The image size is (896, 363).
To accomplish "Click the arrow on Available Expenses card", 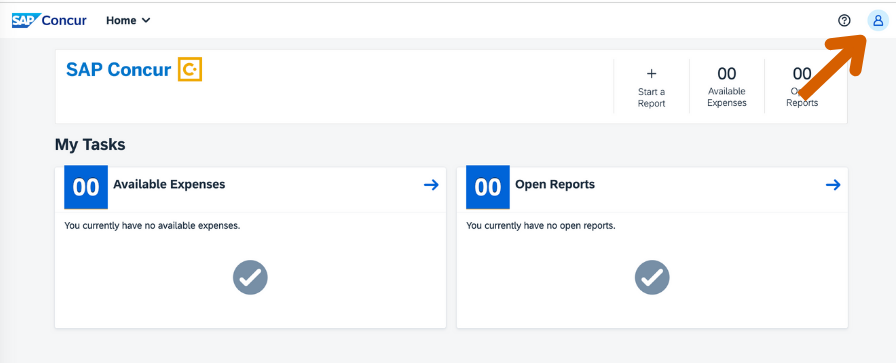I will (431, 185).
